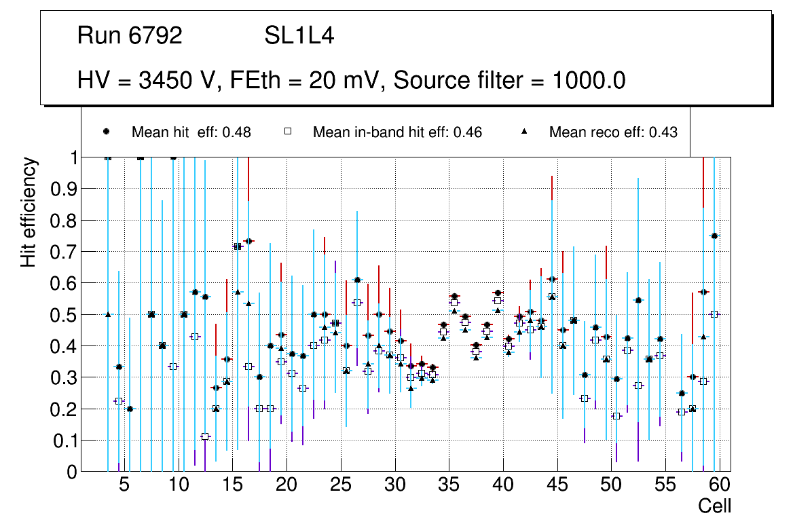Viewport: 812px width, 524px height.
Task: Select the 'Mean in-band hit eff: 0.46' legend text
Action: (x=397, y=132)
